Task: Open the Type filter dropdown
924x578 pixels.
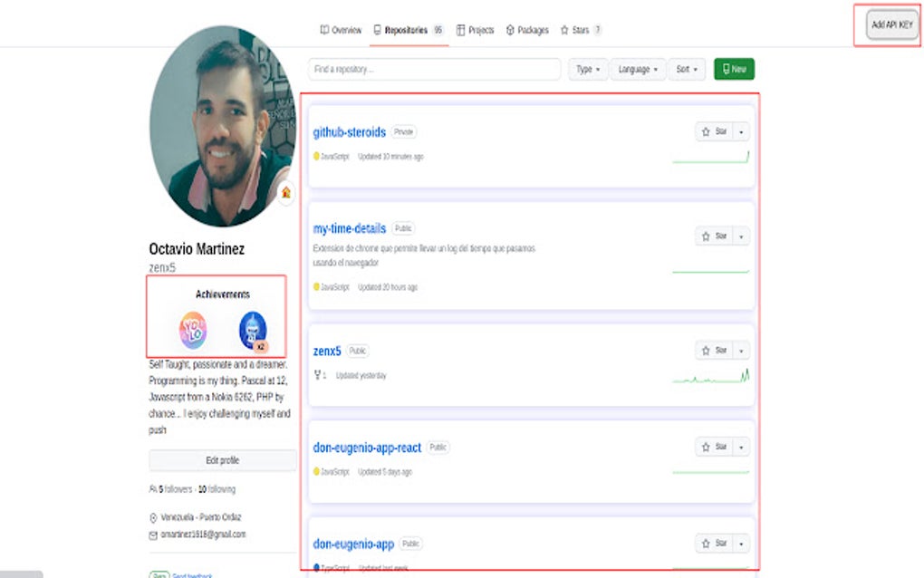Action: pyautogui.click(x=587, y=69)
